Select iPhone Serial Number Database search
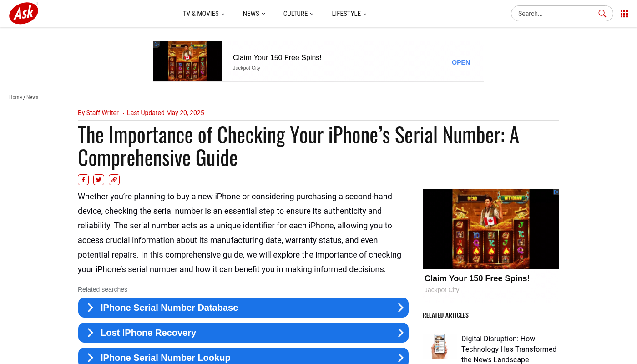This screenshot has height=364, width=637. click(243, 308)
